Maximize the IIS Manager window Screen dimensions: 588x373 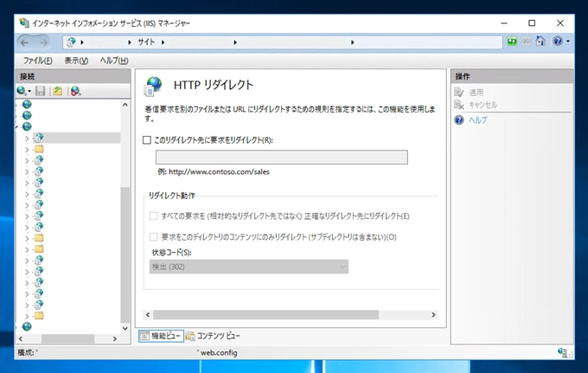[x=532, y=23]
